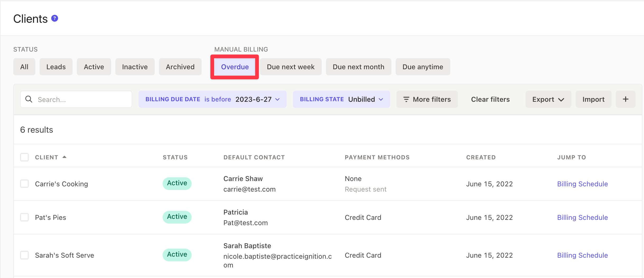The image size is (644, 278).
Task: Click the help question mark icon beside Clients
Action: click(55, 18)
